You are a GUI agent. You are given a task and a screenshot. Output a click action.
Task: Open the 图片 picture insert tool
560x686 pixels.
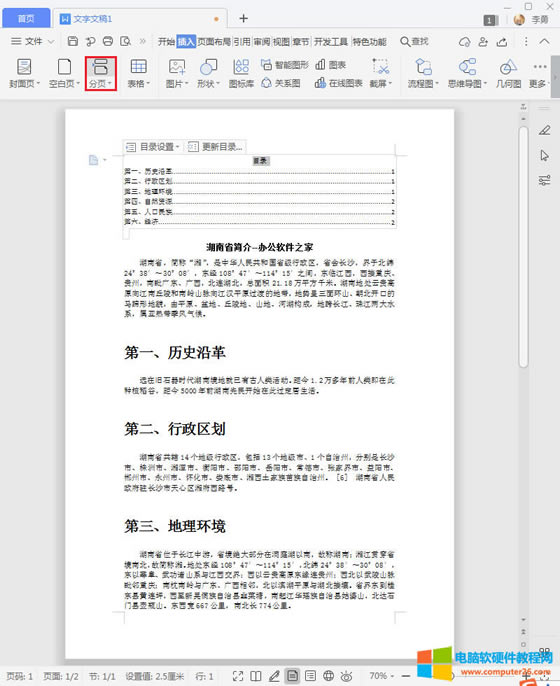point(177,73)
